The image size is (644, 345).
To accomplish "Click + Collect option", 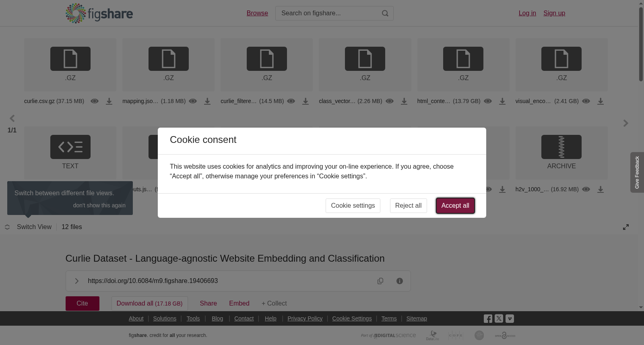I will tap(274, 304).
